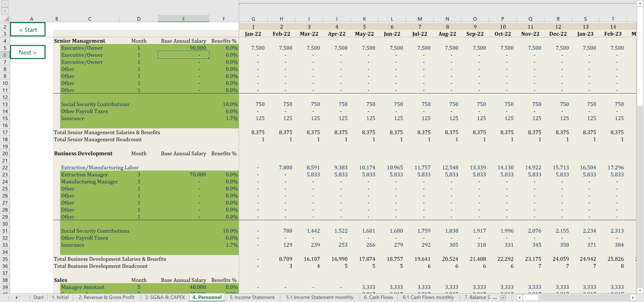Image resolution: width=644 pixels, height=302 pixels.
Task: Click the Select All corner triangle
Action: [x=7, y=19]
